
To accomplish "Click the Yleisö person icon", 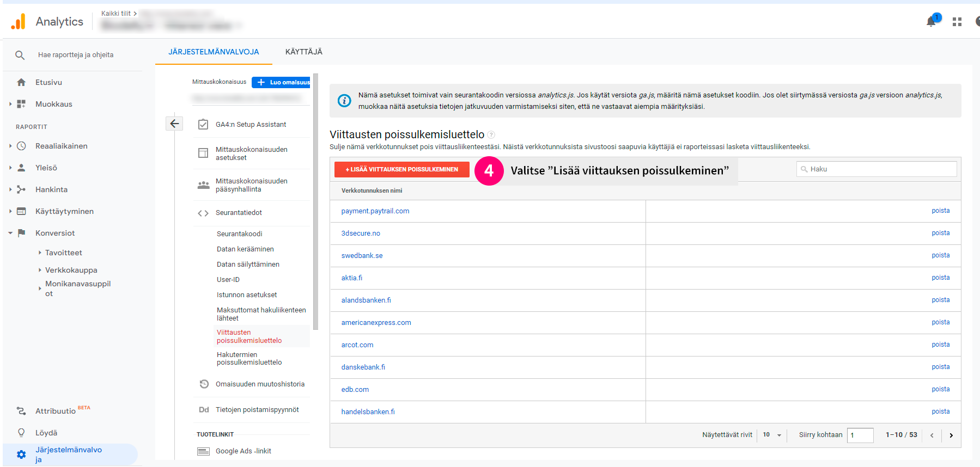I will (x=21, y=168).
